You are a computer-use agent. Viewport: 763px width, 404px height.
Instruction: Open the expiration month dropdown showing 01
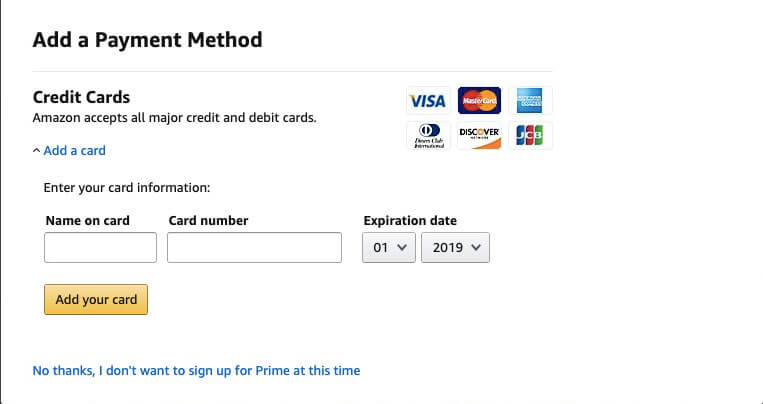[x=389, y=247]
